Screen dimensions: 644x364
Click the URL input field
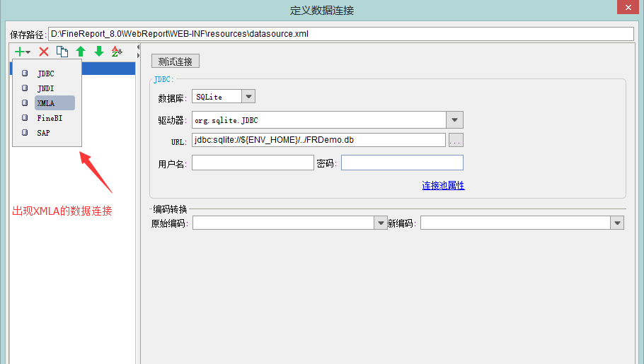[318, 140]
